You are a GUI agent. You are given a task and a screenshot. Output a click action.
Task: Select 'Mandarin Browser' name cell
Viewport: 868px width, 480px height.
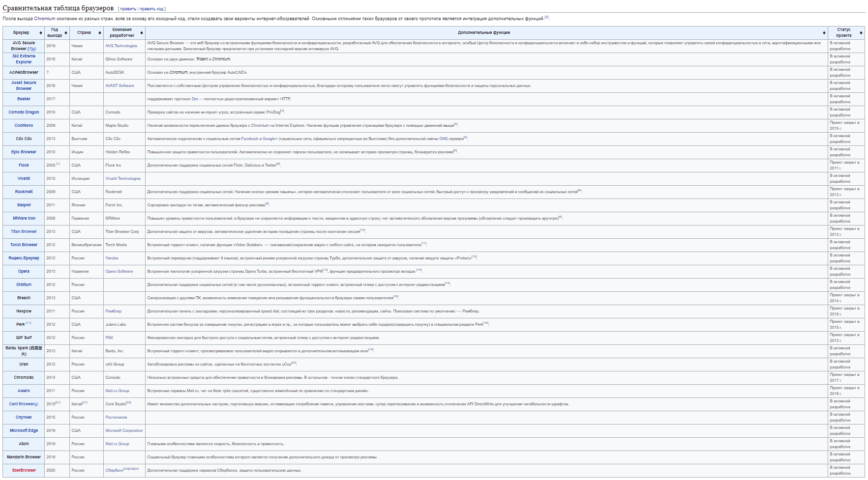click(24, 457)
